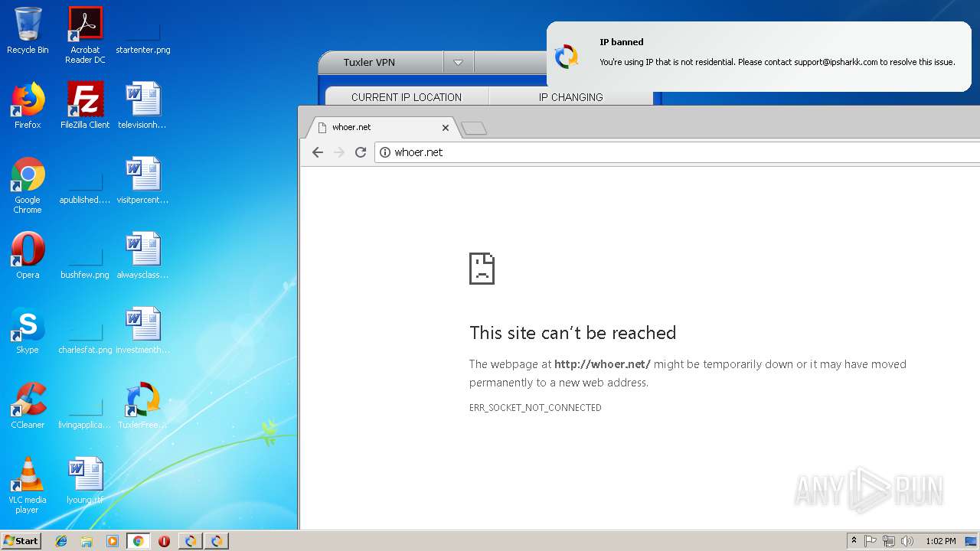
Task: Launch Google Chrome desktop shortcut
Action: (28, 185)
